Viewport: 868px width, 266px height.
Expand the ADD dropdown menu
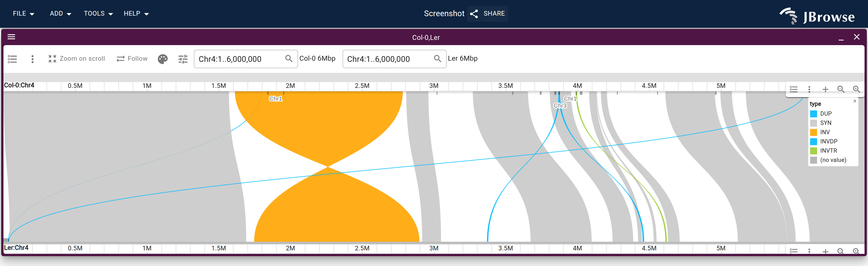pyautogui.click(x=60, y=14)
